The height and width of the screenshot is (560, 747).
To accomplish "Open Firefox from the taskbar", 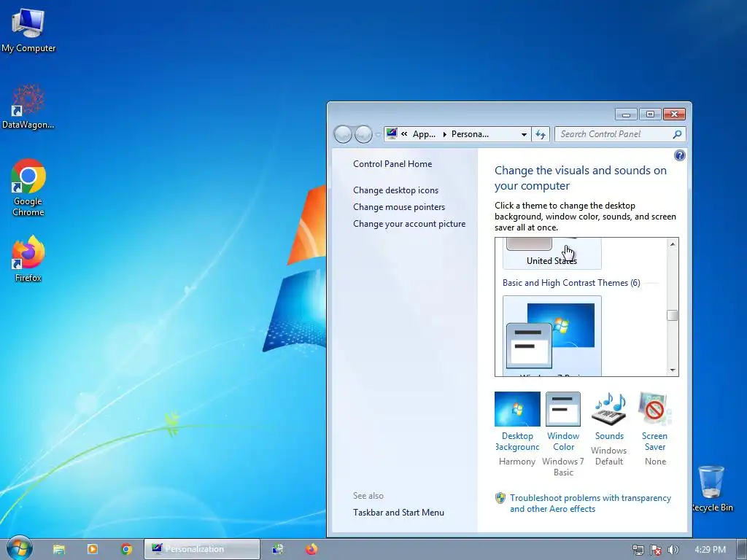I will (311, 549).
